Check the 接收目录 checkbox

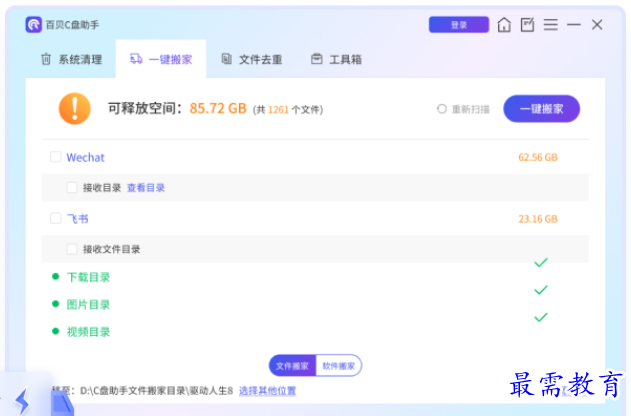pyautogui.click(x=72, y=187)
